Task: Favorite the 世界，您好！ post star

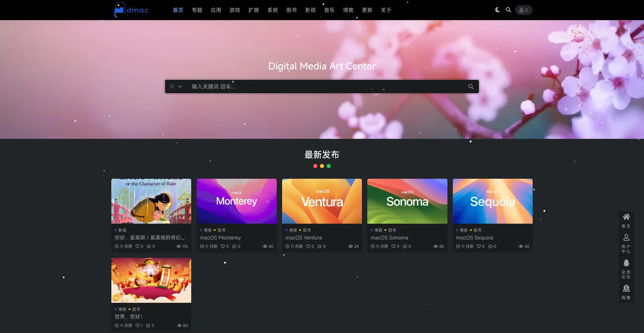Action: 148,326
